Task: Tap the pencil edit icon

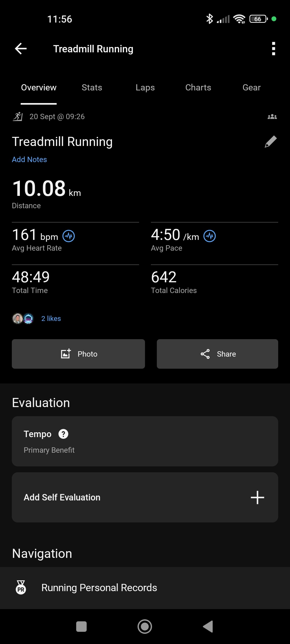Action: click(x=270, y=142)
